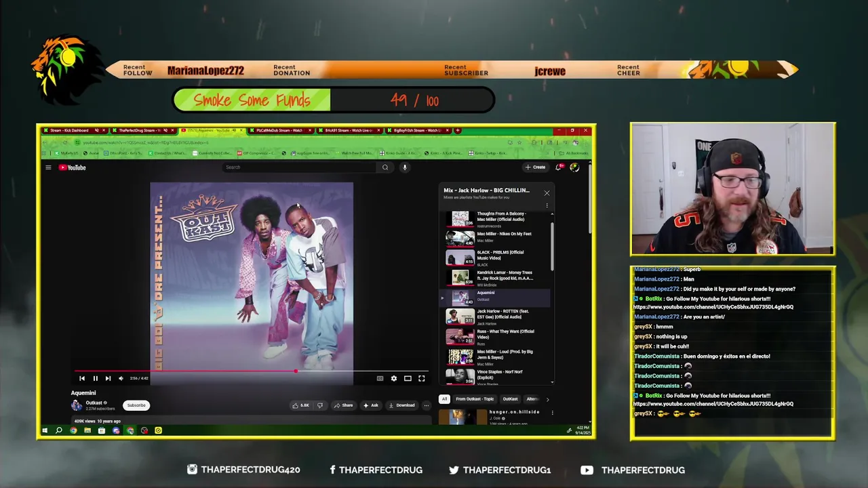The height and width of the screenshot is (488, 868).
Task: Open YouTube notifications bell
Action: (x=559, y=167)
